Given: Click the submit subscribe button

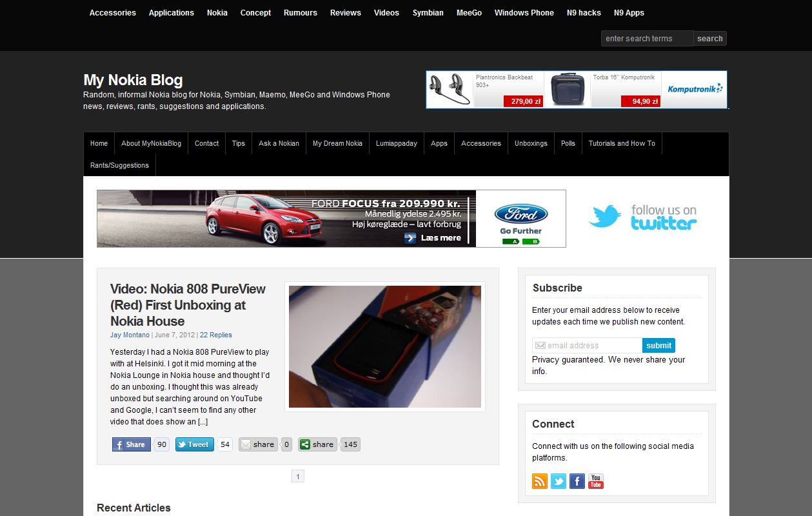Looking at the screenshot, I should 659,346.
